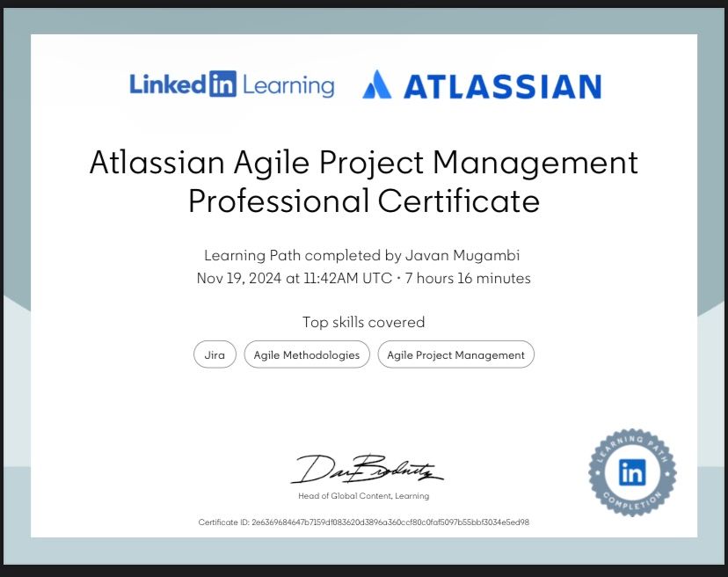Click the duration '7 hours 16 minutes'
This screenshot has height=577, width=728.
(x=468, y=278)
